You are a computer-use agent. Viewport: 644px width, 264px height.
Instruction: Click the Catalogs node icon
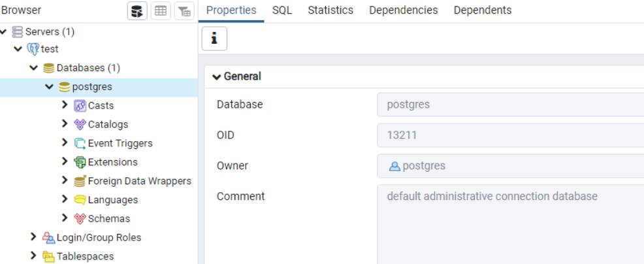pos(80,125)
